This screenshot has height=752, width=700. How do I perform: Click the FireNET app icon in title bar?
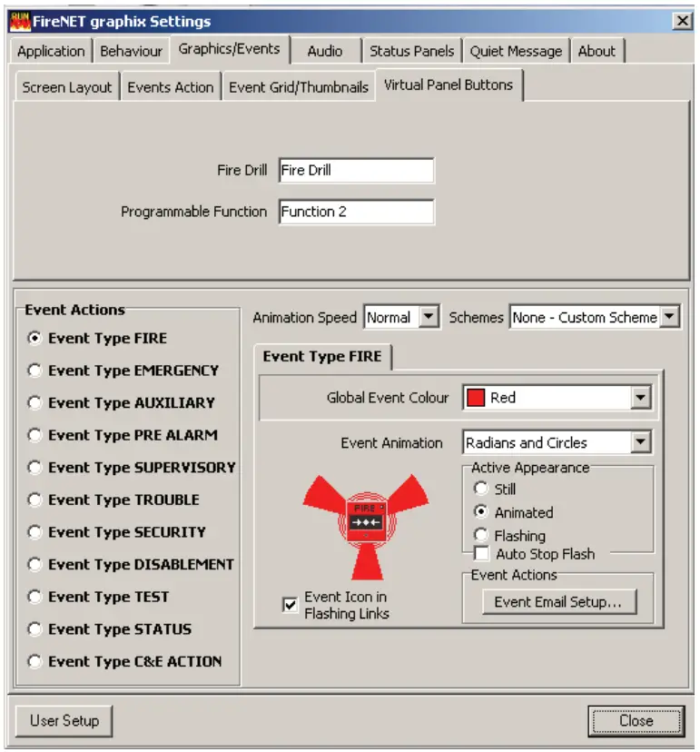pos(20,22)
